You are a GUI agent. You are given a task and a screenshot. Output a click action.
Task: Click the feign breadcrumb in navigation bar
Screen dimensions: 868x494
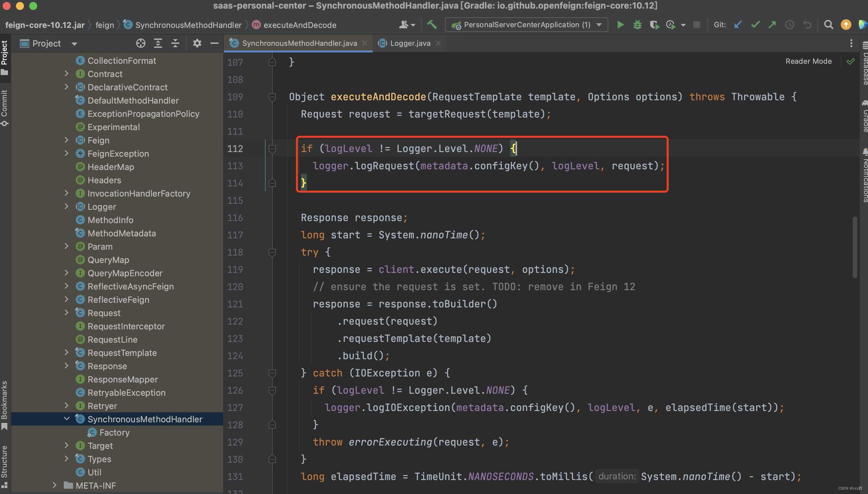[105, 25]
